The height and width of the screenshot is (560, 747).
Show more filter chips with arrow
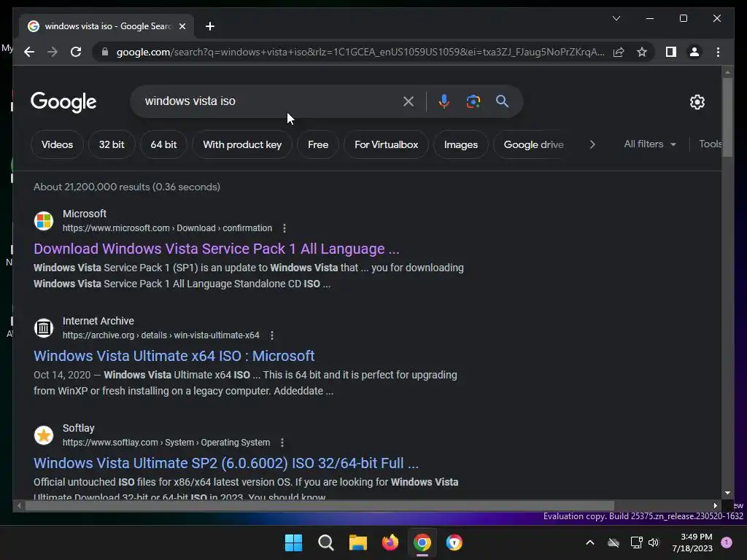click(x=592, y=144)
